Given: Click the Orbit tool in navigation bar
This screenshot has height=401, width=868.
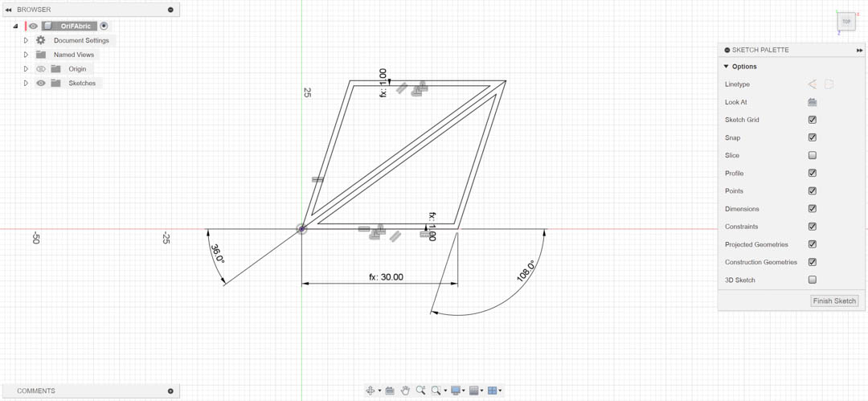Looking at the screenshot, I should coord(371,391).
